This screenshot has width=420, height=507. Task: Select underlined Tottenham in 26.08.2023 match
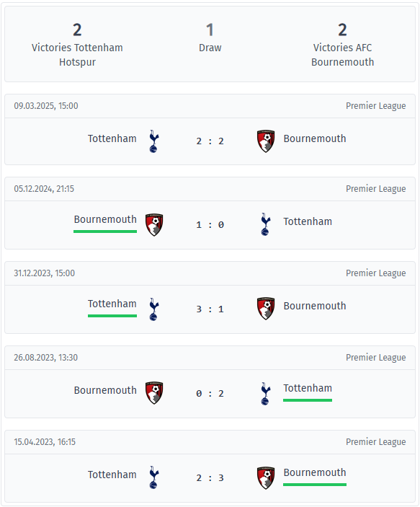click(x=308, y=388)
